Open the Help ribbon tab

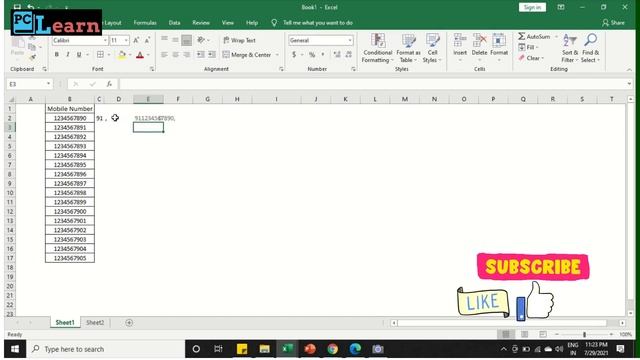pos(252,23)
